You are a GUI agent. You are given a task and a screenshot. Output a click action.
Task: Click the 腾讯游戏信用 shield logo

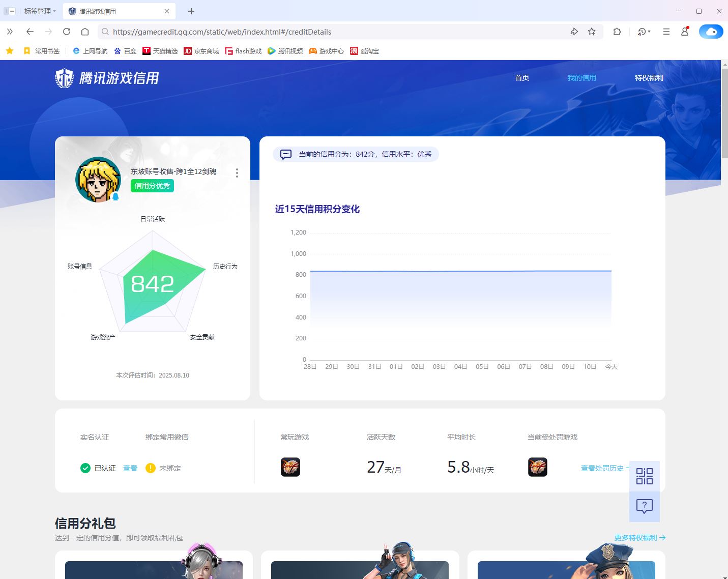pos(64,78)
